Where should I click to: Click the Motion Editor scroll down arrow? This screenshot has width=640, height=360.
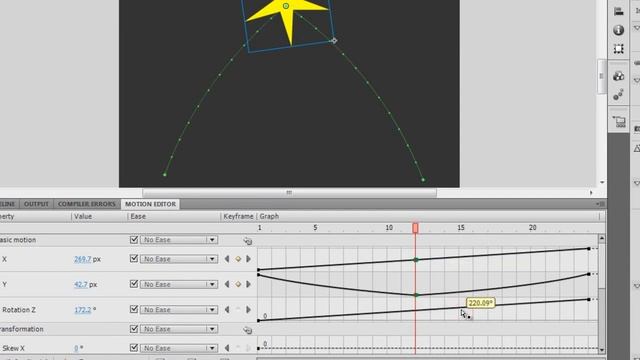pos(602,350)
